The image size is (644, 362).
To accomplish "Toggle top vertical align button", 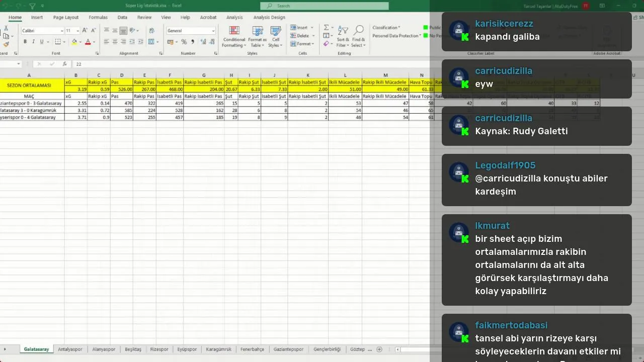I will [x=107, y=31].
